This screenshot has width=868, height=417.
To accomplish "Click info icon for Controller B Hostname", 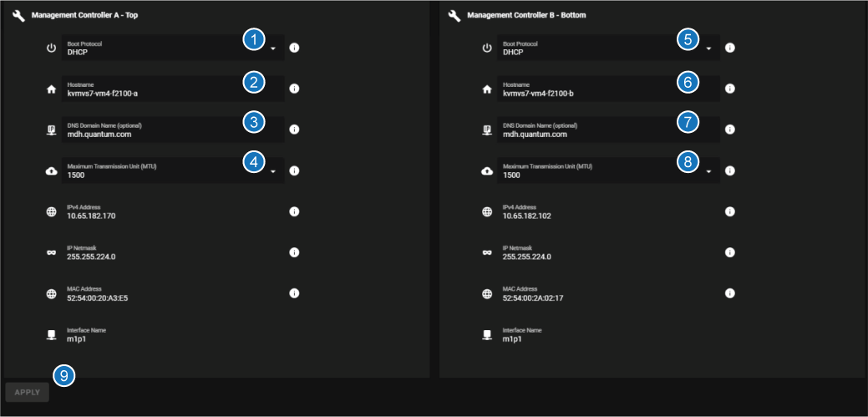I will (x=729, y=89).
